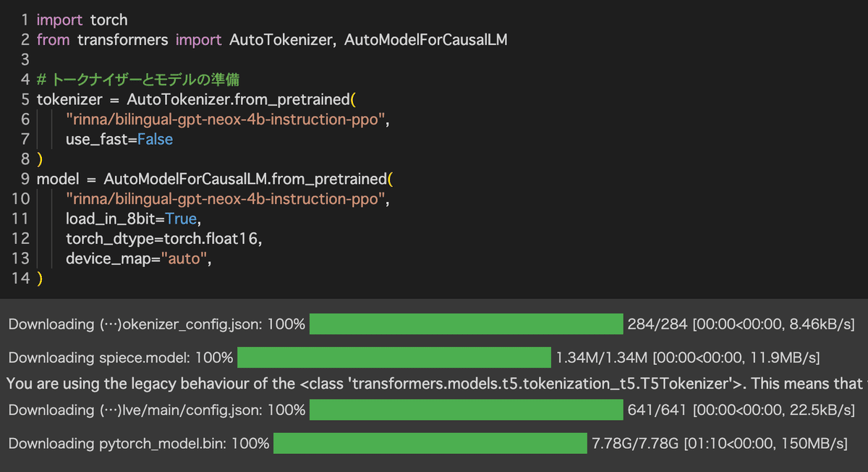The image size is (868, 472).
Task: Click load_in_8bit=True value
Action: pos(180,219)
